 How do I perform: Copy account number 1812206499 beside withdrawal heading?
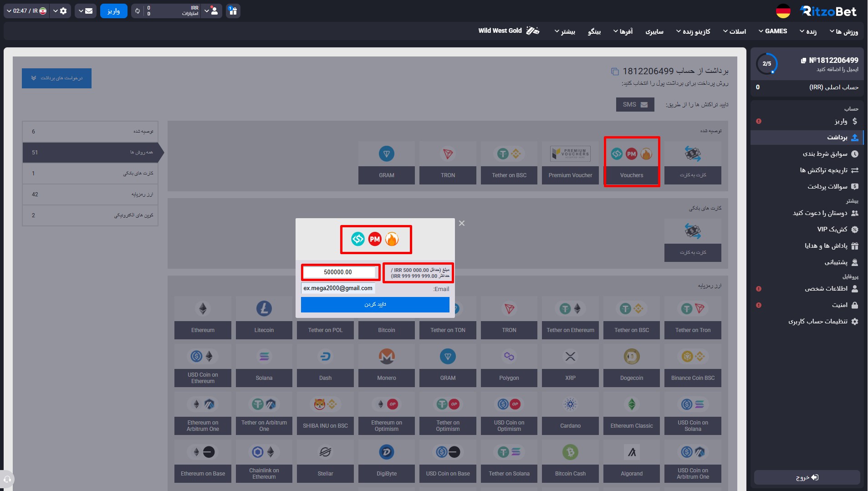pyautogui.click(x=615, y=72)
